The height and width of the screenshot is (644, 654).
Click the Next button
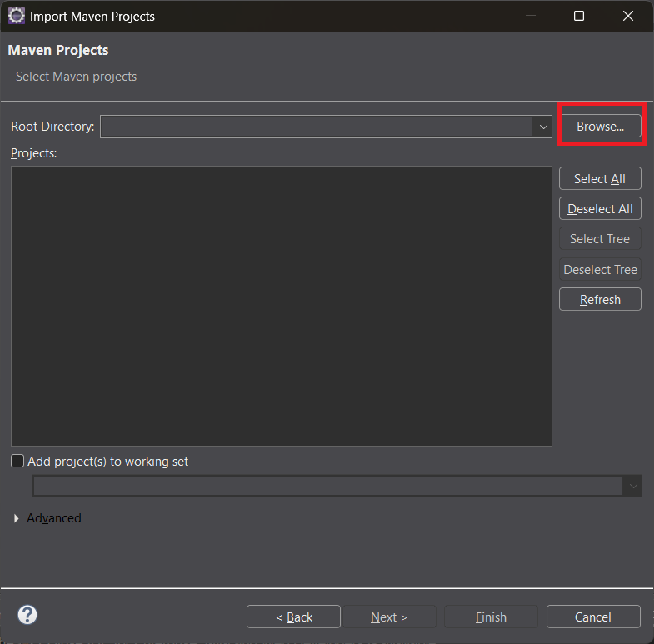point(389,617)
